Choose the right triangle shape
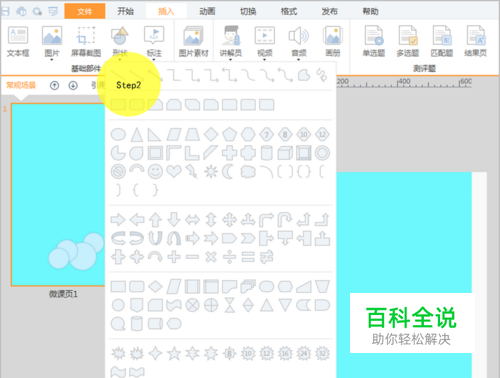 coord(155,134)
